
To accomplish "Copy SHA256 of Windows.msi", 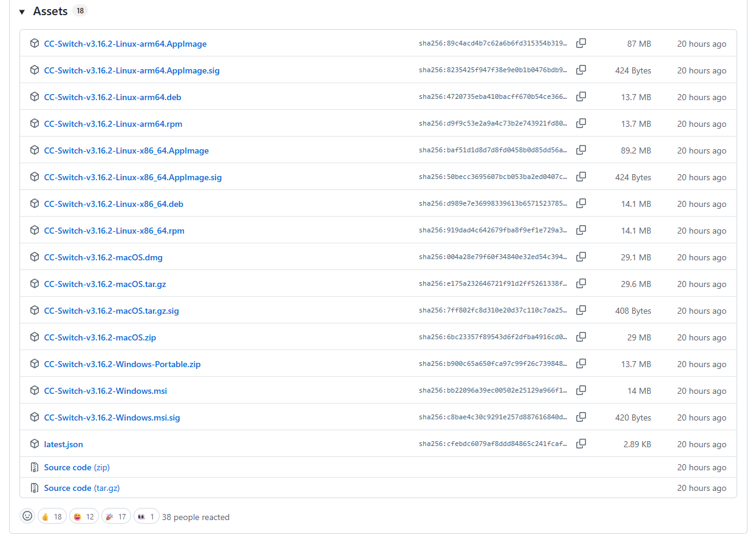I will [581, 390].
